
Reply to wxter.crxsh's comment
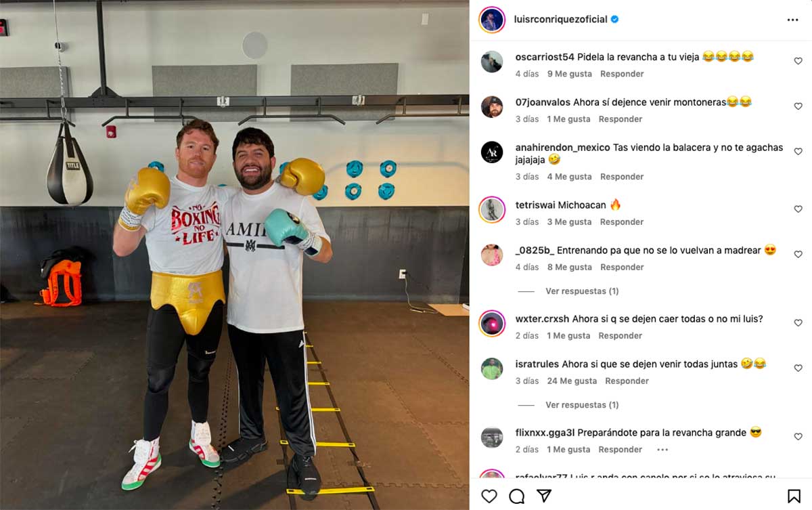[x=621, y=336]
